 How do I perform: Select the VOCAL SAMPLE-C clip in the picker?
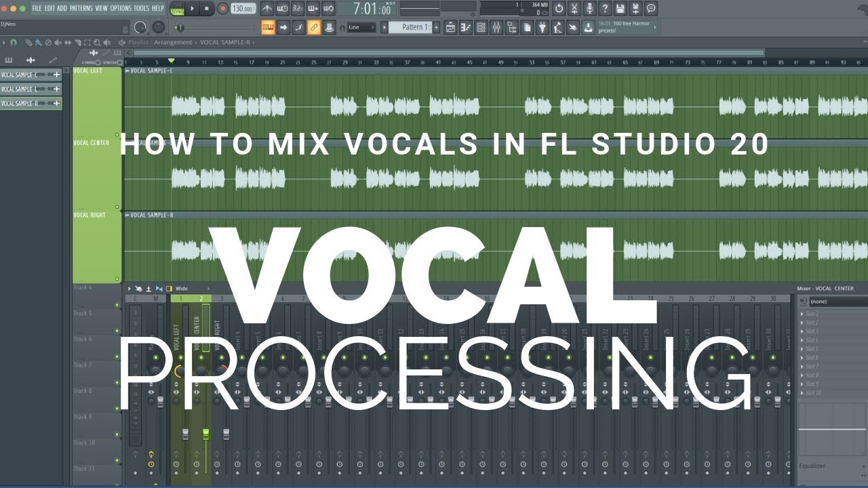pos(31,75)
